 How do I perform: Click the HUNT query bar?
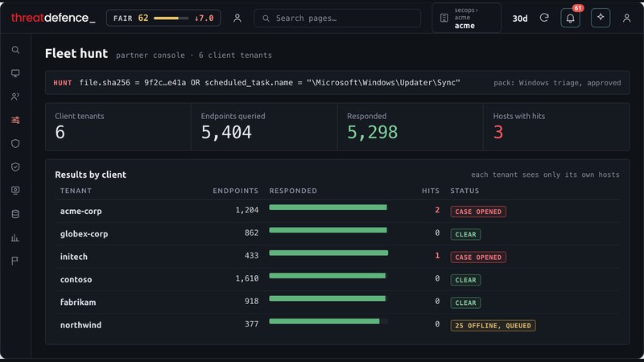(337, 83)
